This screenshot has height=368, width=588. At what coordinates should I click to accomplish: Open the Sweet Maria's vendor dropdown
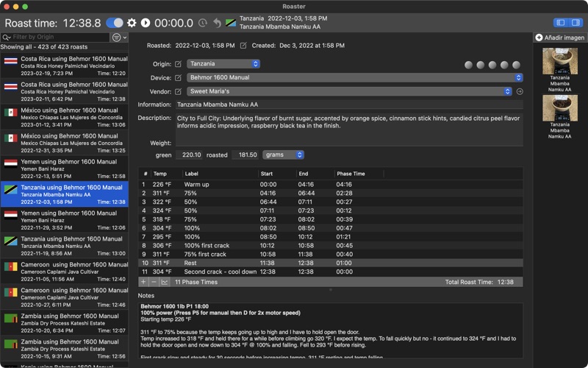(x=350, y=91)
